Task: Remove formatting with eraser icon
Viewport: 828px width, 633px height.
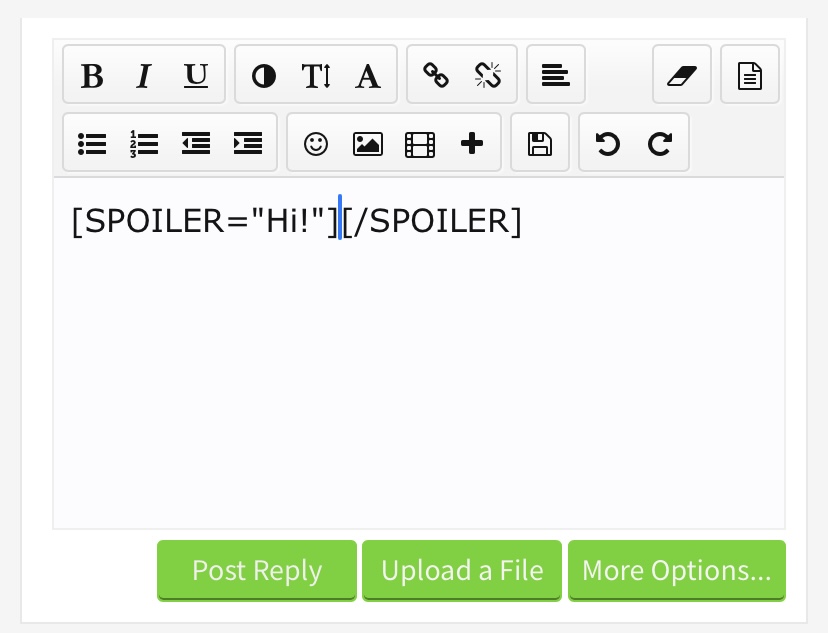Action: (682, 75)
